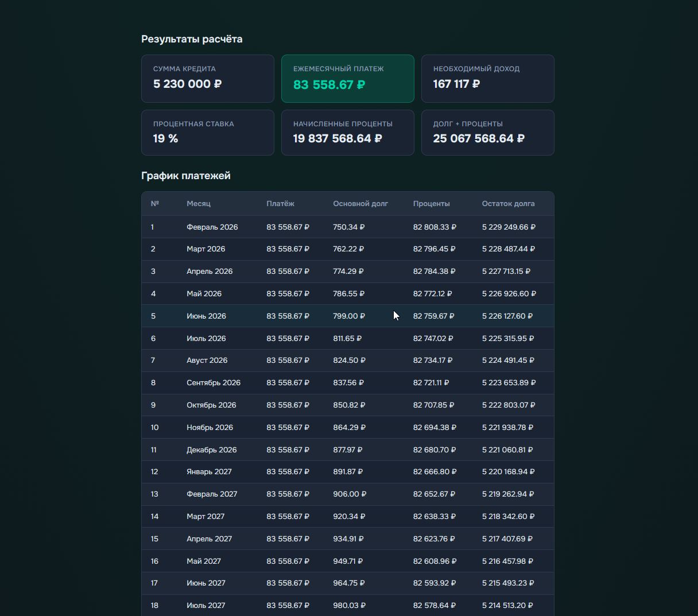Viewport: 698px width, 616px height.
Task: Click the № column header
Action: coord(154,204)
